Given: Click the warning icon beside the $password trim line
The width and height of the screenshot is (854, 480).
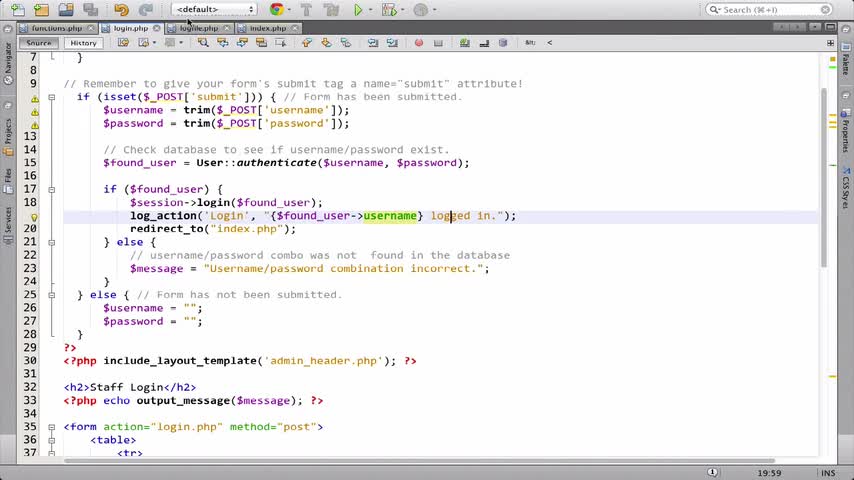Looking at the screenshot, I should click(34, 125).
